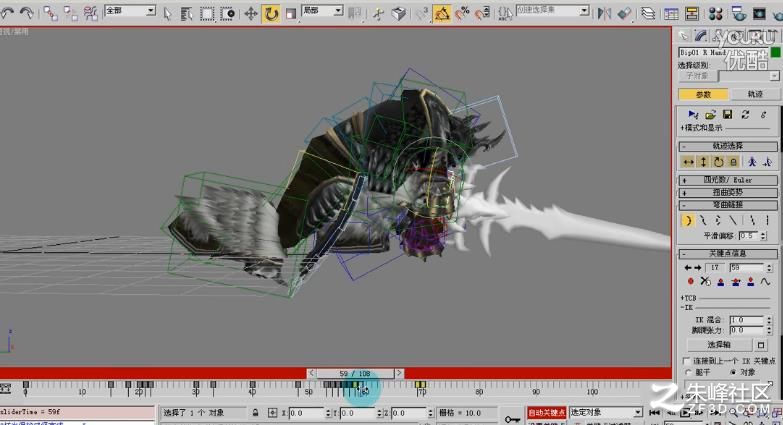Viewport: 783px width, 425px height.
Task: Open the Schematic View icon
Action: pyautogui.click(x=692, y=14)
